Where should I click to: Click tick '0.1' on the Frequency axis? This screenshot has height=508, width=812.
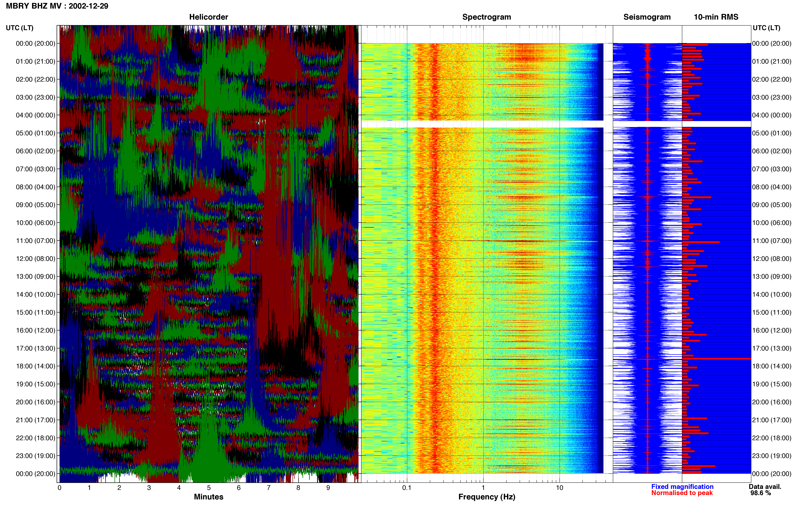pyautogui.click(x=407, y=488)
